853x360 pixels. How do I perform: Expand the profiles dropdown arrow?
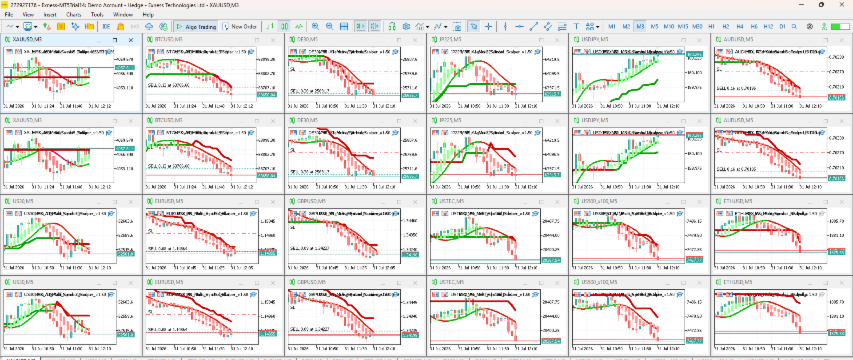click(36, 26)
